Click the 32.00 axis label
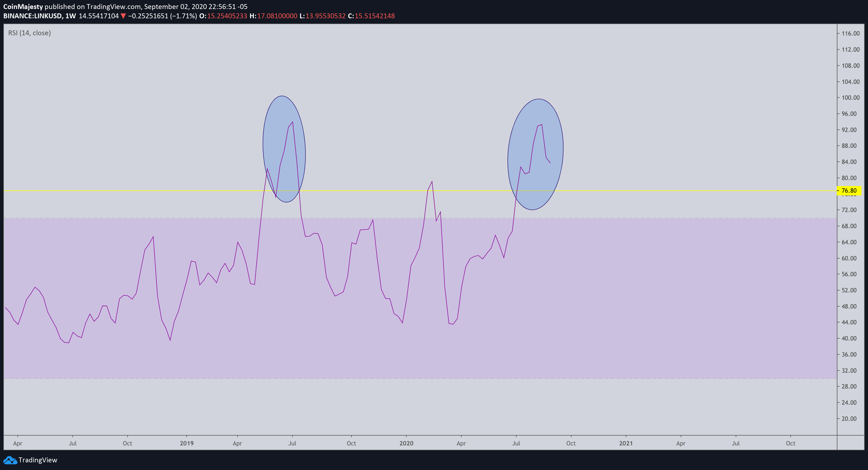 point(849,371)
